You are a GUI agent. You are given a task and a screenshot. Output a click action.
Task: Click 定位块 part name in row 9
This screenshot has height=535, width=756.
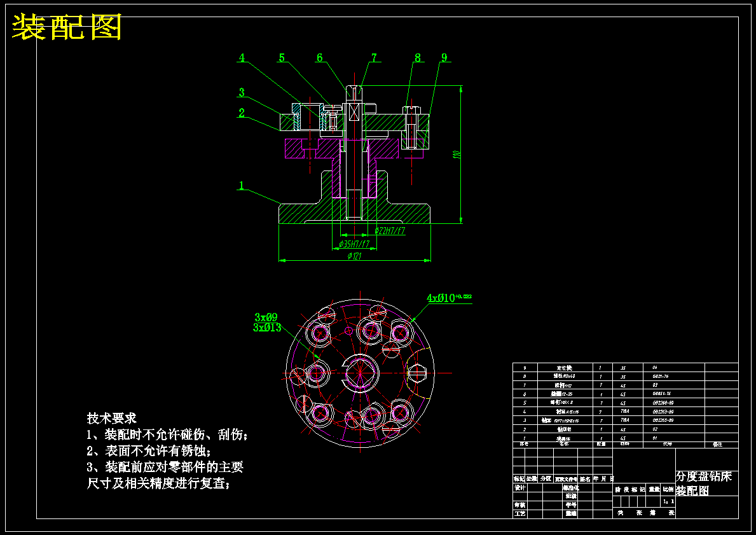point(564,368)
